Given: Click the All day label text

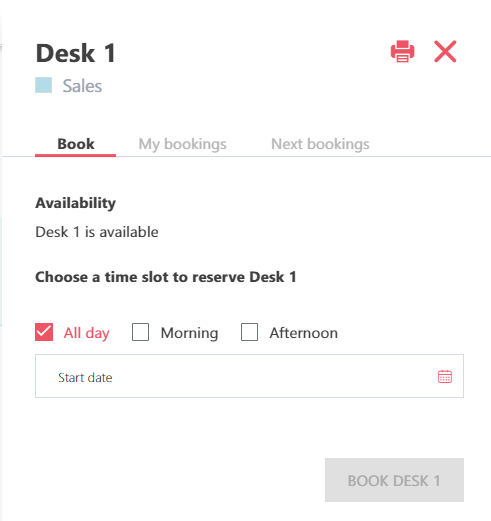Looking at the screenshot, I should pyautogui.click(x=87, y=333).
